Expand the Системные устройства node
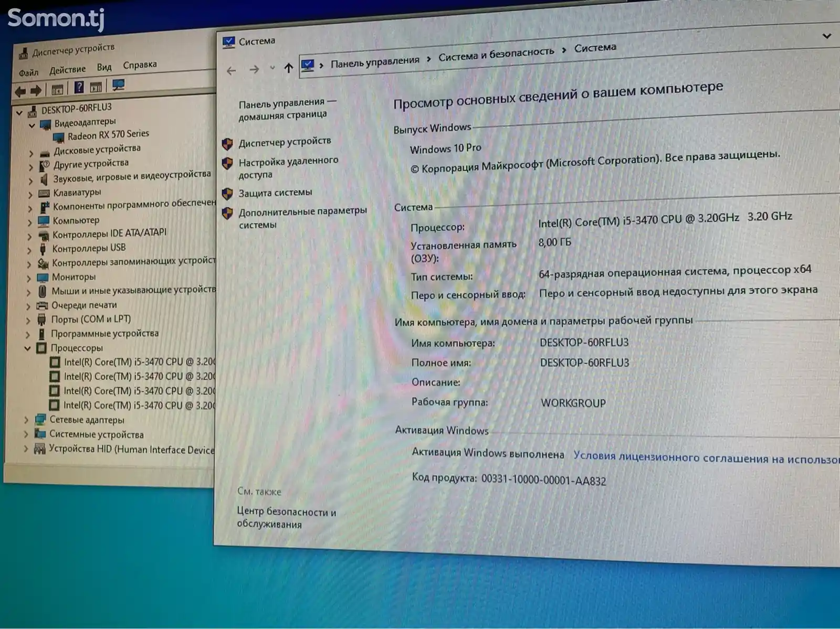This screenshot has width=840, height=629. click(x=26, y=434)
